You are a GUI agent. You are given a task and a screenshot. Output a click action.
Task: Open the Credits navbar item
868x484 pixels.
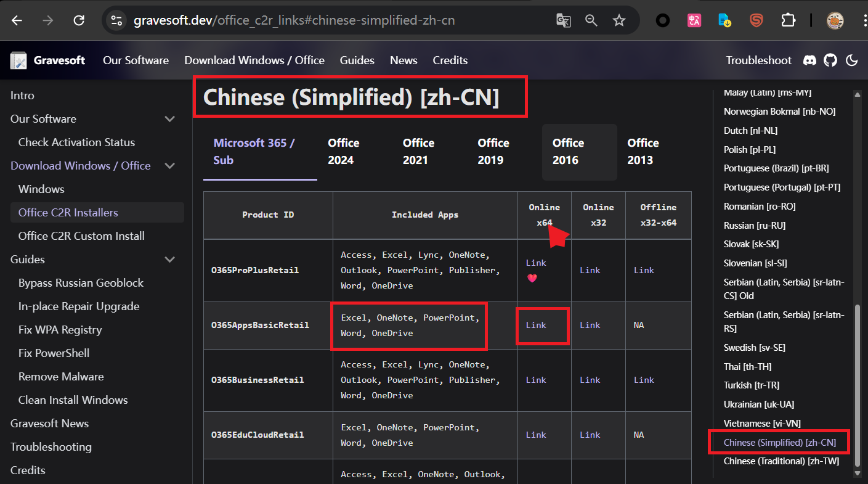(450, 60)
